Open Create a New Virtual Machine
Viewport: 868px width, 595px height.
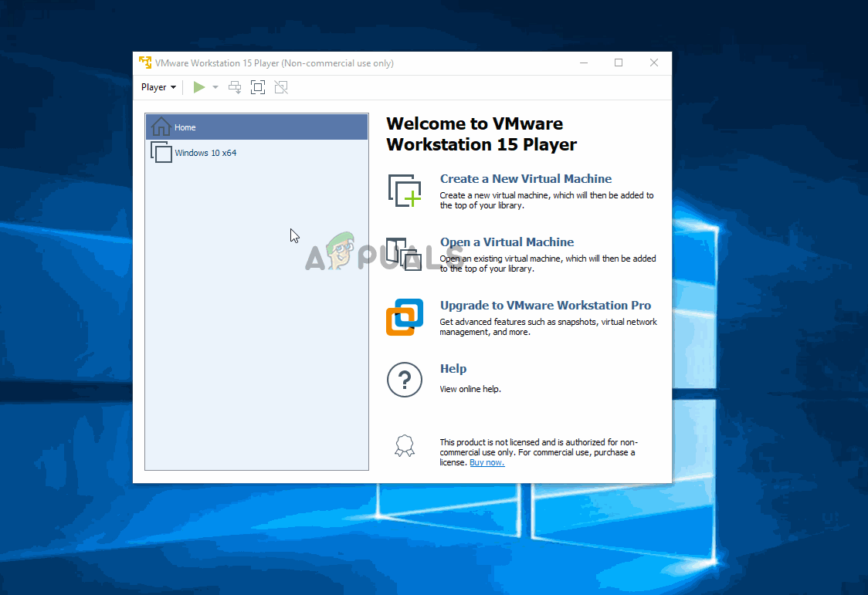coord(526,178)
